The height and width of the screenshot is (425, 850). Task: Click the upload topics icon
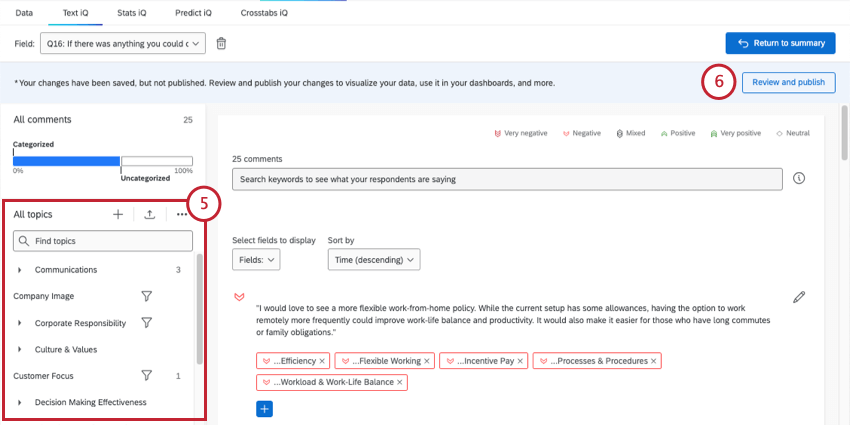click(150, 214)
